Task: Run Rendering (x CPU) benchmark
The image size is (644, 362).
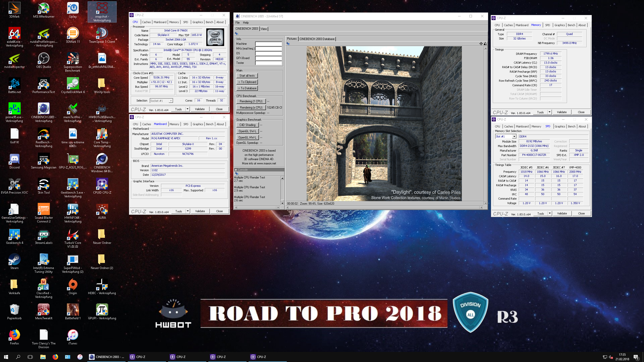Action: coord(251,108)
